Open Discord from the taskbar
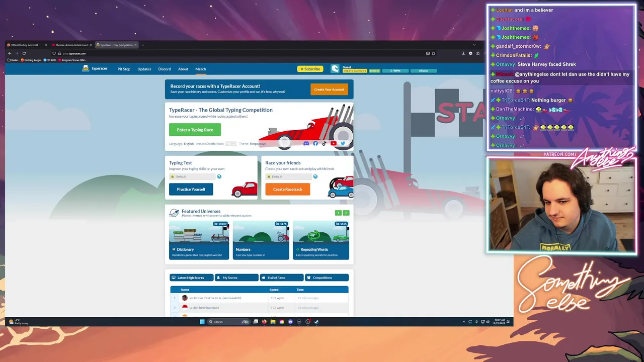This screenshot has width=644, height=362. click(290, 322)
